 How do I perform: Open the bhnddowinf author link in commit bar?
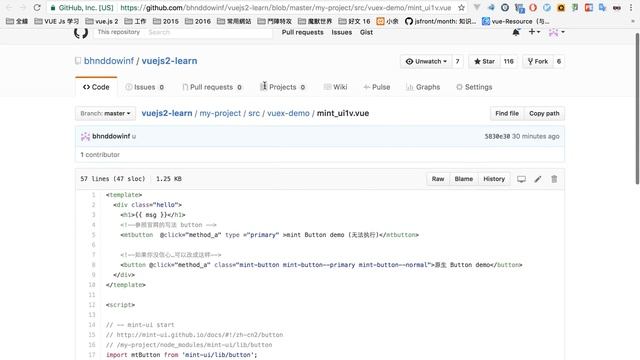111,136
